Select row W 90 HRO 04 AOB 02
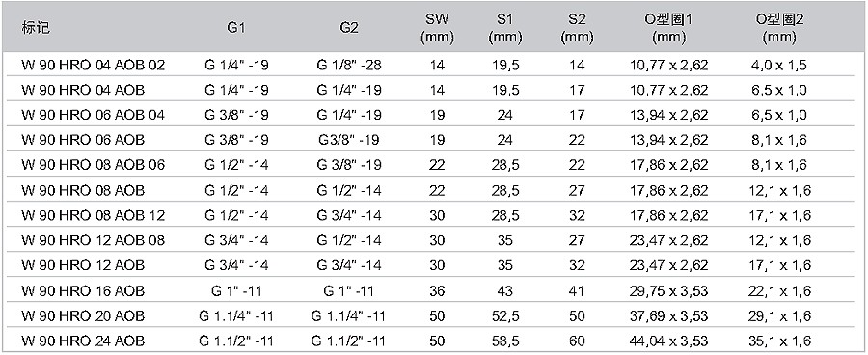This screenshot has height=355, width=868. 433,65
